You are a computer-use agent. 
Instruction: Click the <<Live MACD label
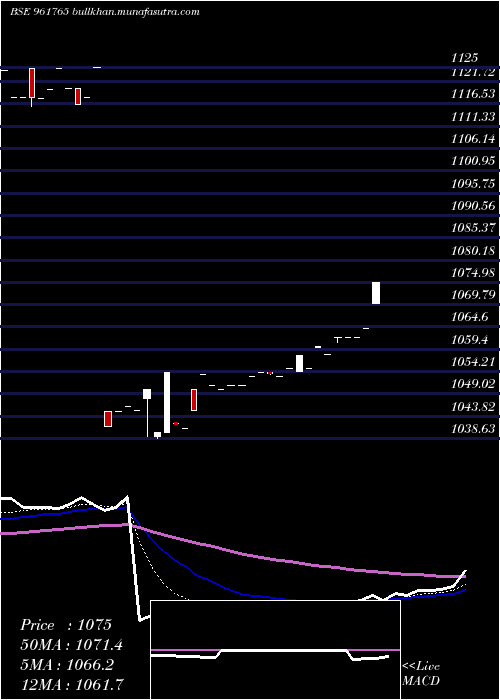421,674
